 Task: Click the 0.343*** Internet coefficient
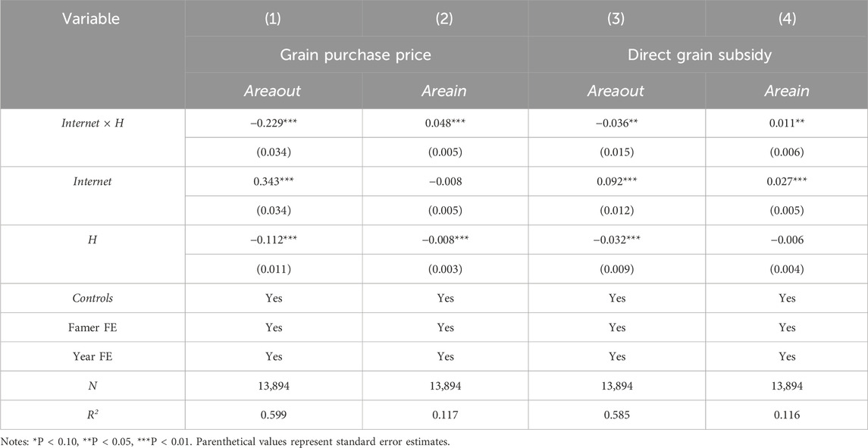(274, 181)
